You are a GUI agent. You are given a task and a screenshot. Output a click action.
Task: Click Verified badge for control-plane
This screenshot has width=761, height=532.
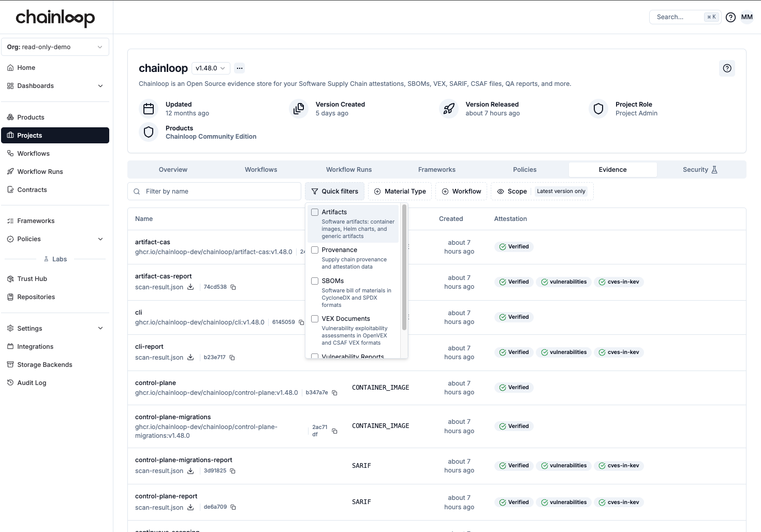(514, 388)
